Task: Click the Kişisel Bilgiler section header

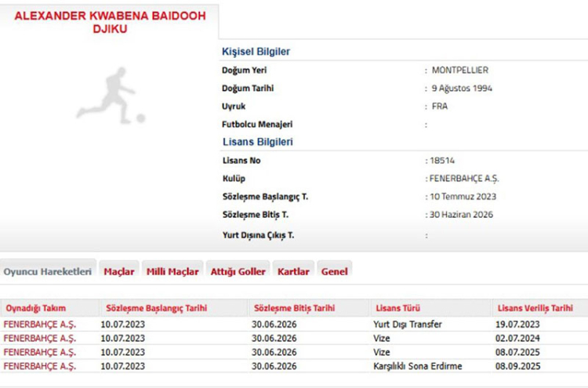Action: pos(256,52)
